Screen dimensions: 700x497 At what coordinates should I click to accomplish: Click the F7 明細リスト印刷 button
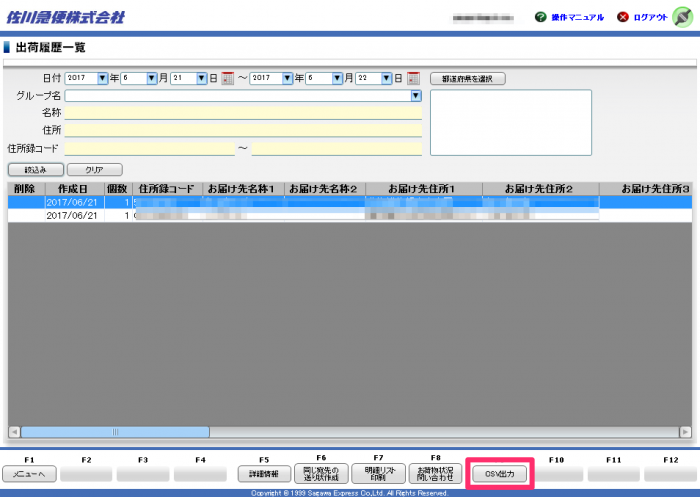point(379,474)
